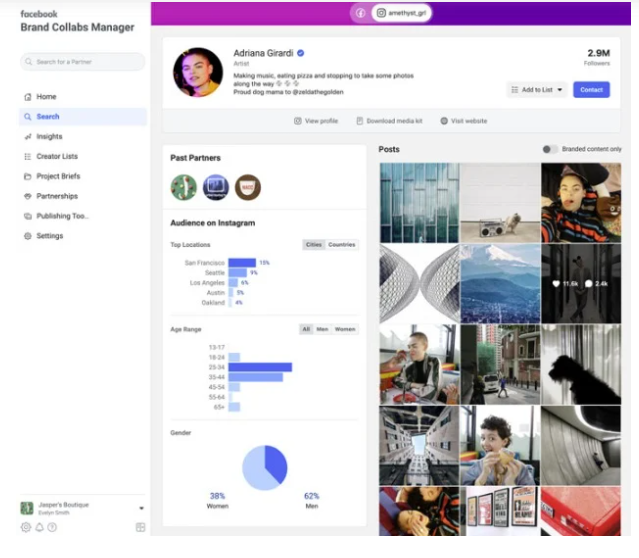The width and height of the screenshot is (639, 558).
Task: Select amethyst_grl Instagram account tab
Action: (401, 13)
